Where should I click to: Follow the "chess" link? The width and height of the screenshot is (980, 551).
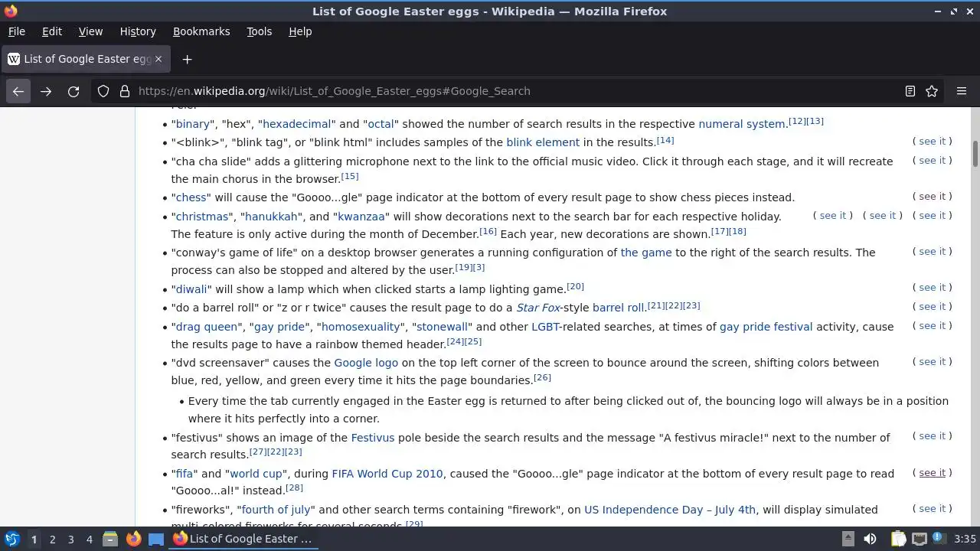(191, 197)
